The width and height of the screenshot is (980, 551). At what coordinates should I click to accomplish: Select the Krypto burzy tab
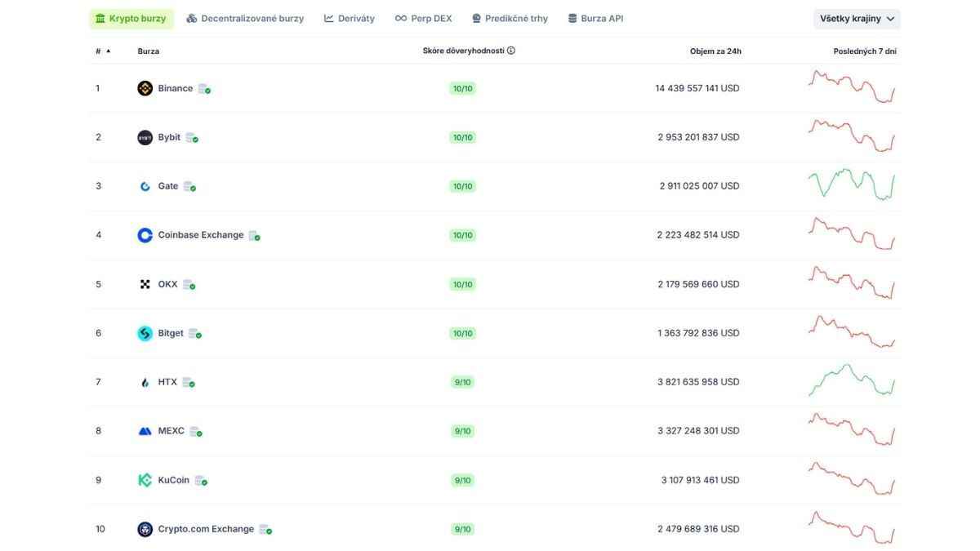pyautogui.click(x=131, y=19)
